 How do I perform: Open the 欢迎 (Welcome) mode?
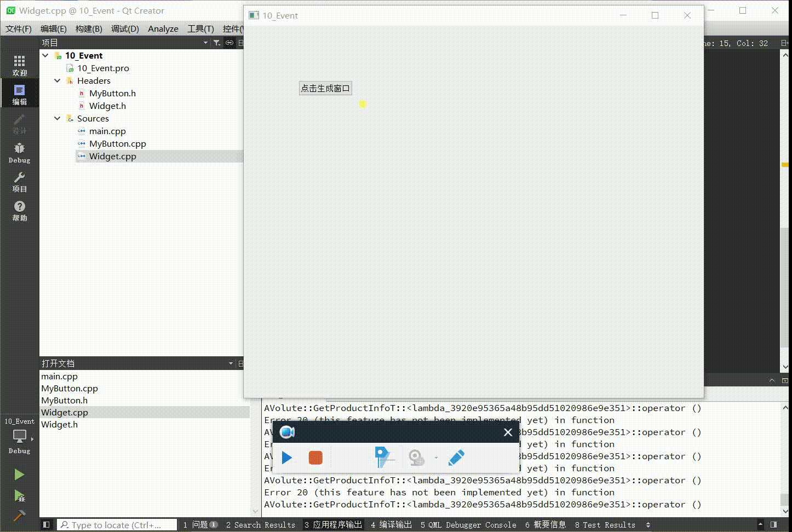click(19, 66)
